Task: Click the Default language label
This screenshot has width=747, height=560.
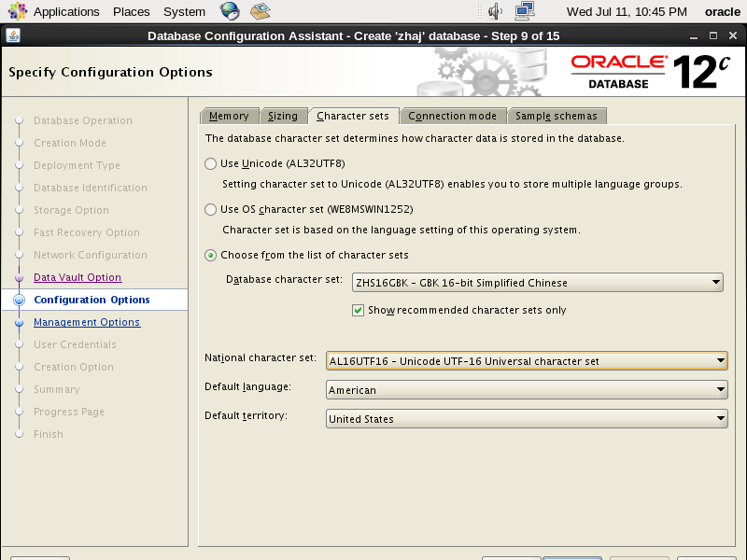Action: coord(247,386)
